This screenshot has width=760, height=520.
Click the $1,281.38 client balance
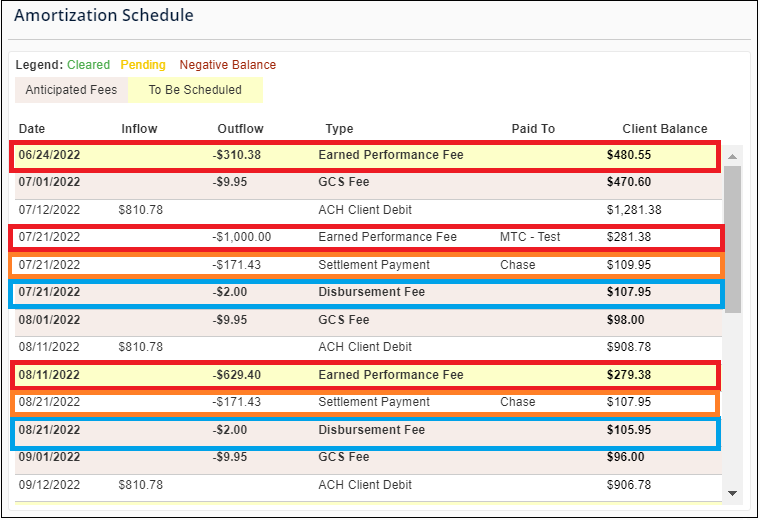click(x=634, y=210)
